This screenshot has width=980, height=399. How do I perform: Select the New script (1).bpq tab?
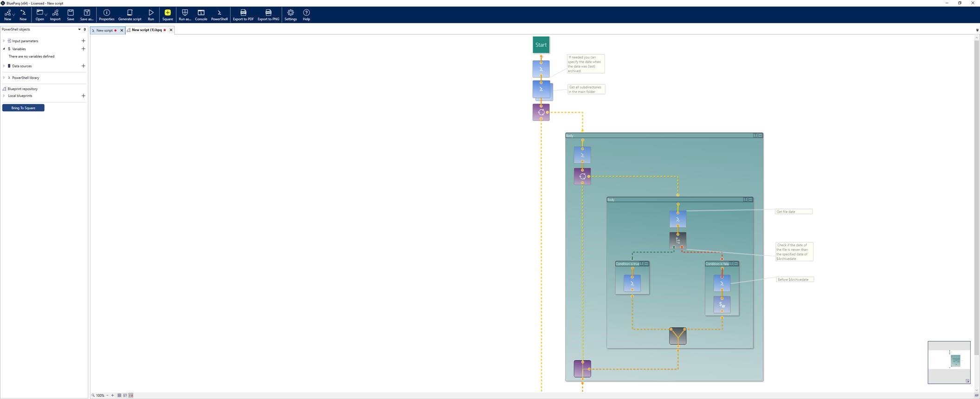(147, 30)
